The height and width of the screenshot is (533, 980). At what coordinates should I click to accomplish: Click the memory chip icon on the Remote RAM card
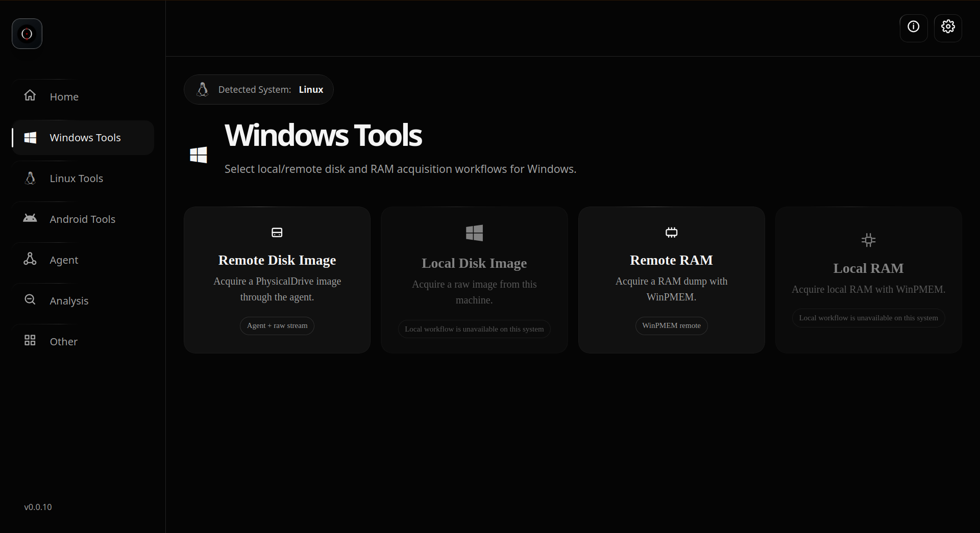pos(671,233)
